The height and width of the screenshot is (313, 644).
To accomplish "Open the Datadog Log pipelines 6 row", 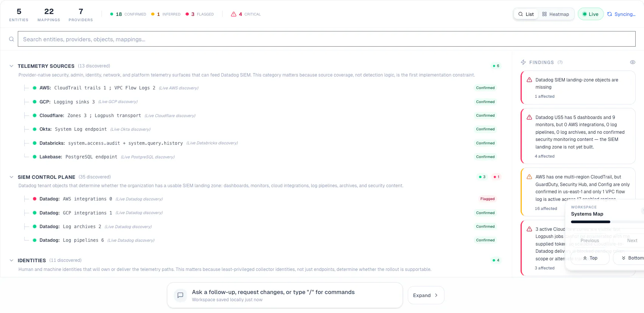I will (260, 240).
